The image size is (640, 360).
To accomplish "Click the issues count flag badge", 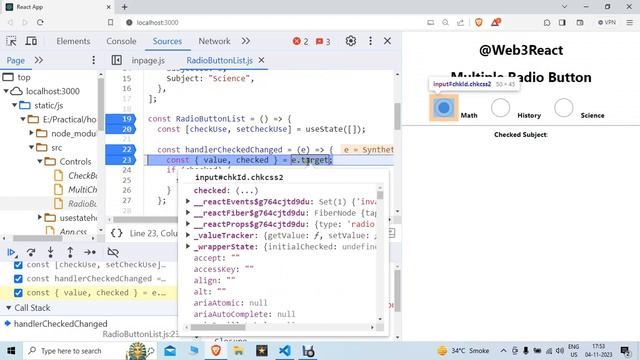I will (x=323, y=41).
